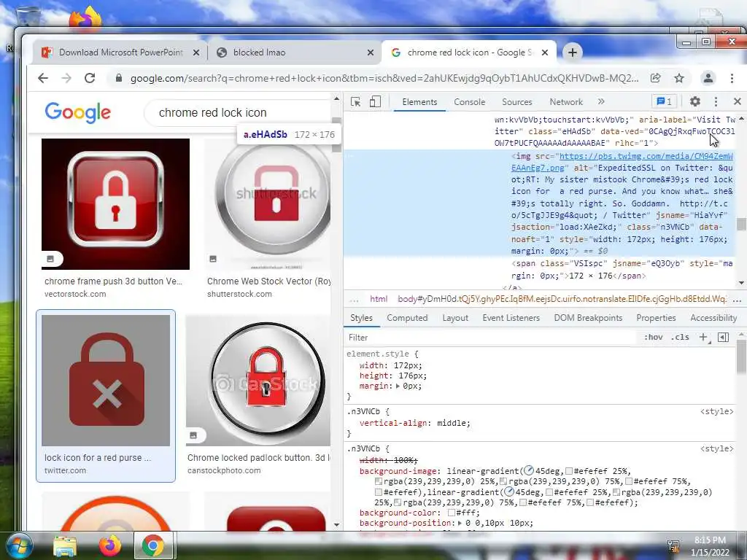Open the twitter red purse lock thumbnail
Viewport: 747px width, 560px height.
pos(106,381)
